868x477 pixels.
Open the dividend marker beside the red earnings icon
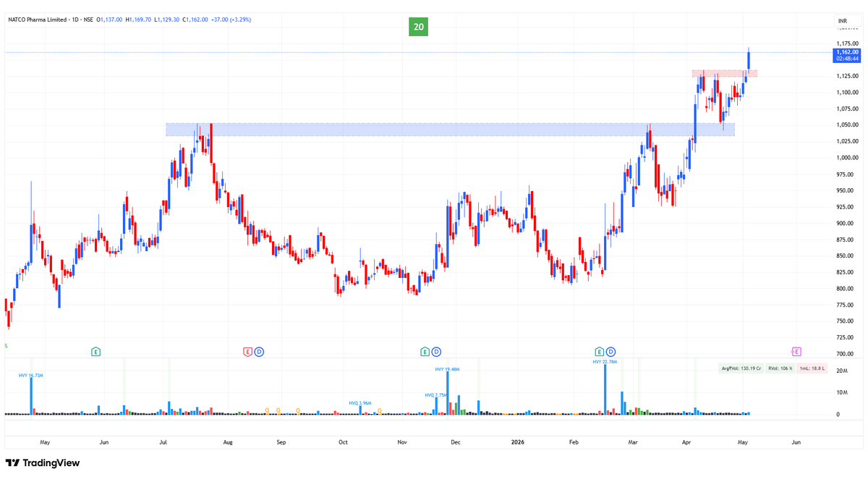259,352
